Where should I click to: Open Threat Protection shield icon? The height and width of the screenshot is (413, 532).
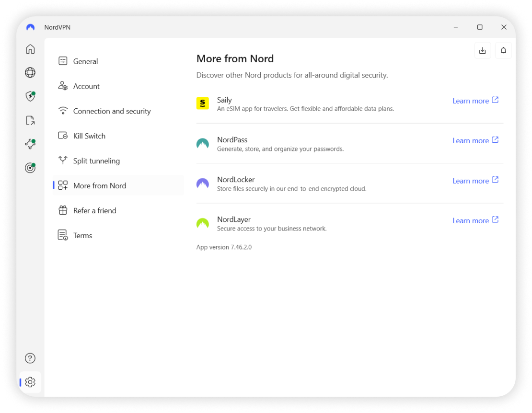point(30,96)
